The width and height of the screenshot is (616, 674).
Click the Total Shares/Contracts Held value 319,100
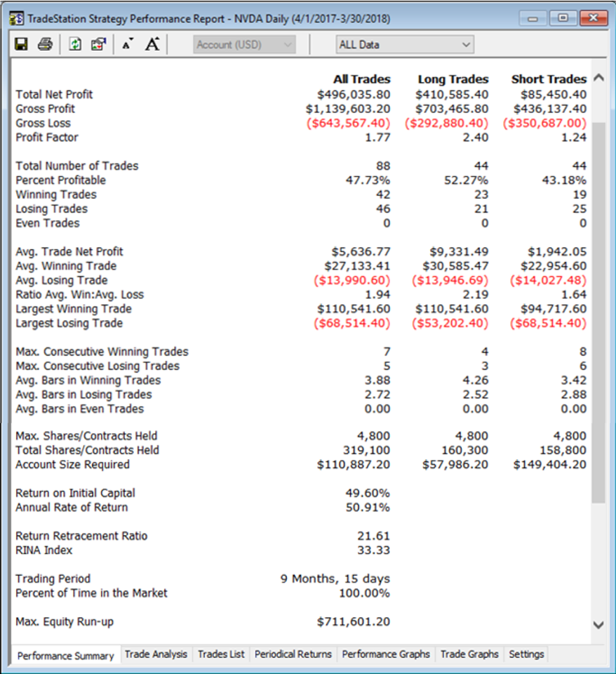pyautogui.click(x=366, y=451)
